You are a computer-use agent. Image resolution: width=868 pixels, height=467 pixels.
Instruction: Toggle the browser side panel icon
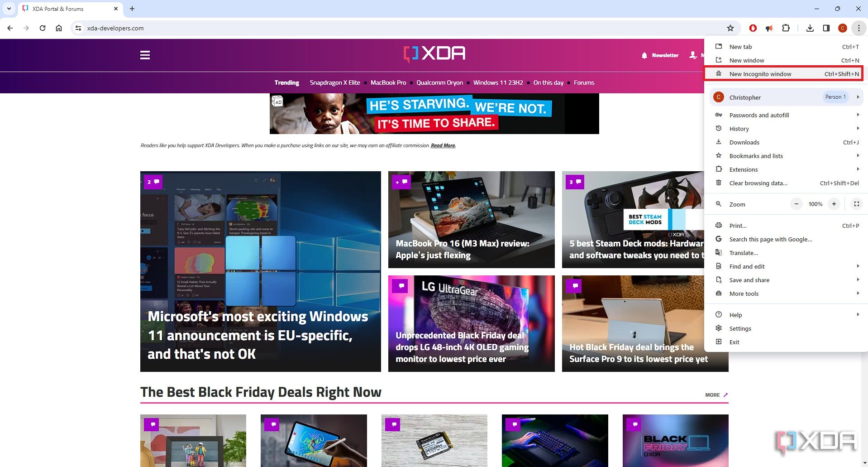826,28
